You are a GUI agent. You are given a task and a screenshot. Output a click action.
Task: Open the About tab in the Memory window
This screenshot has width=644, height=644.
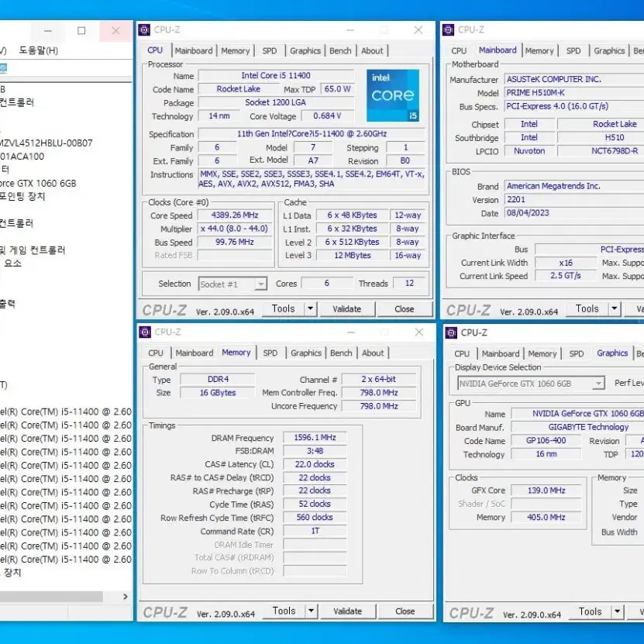[373, 353]
